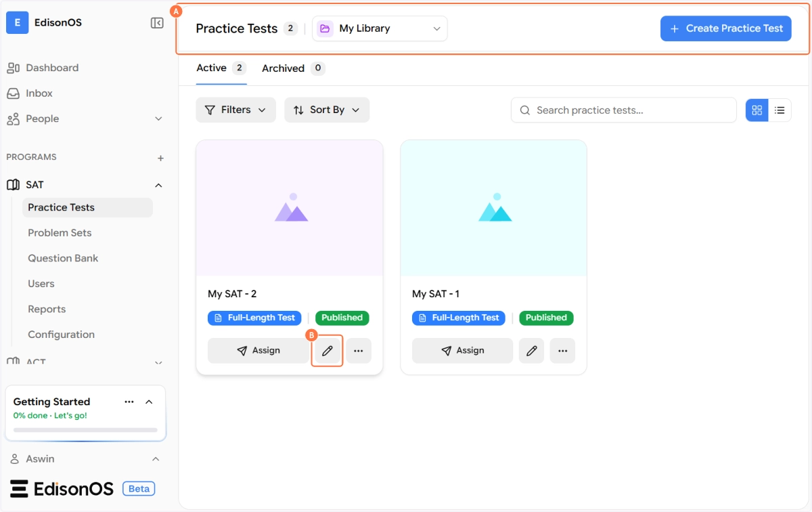
Task: Collapse the sidebar with the panel icon
Action: [157, 23]
